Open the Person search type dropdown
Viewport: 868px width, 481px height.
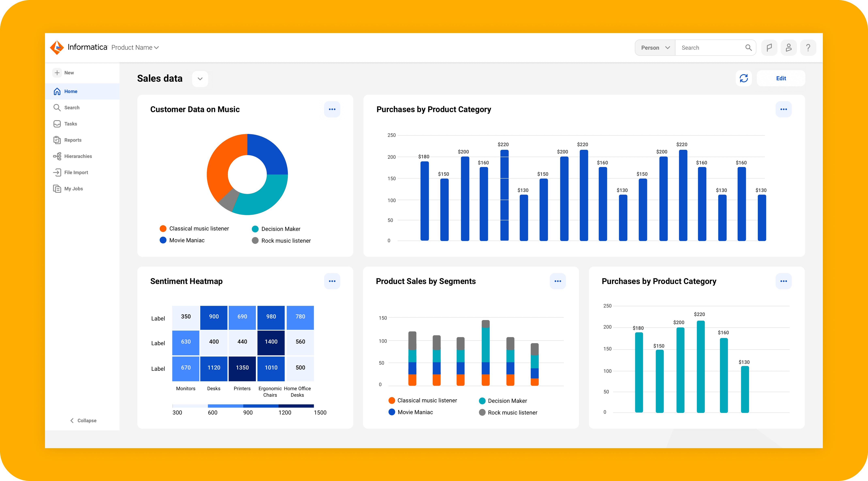pos(655,47)
